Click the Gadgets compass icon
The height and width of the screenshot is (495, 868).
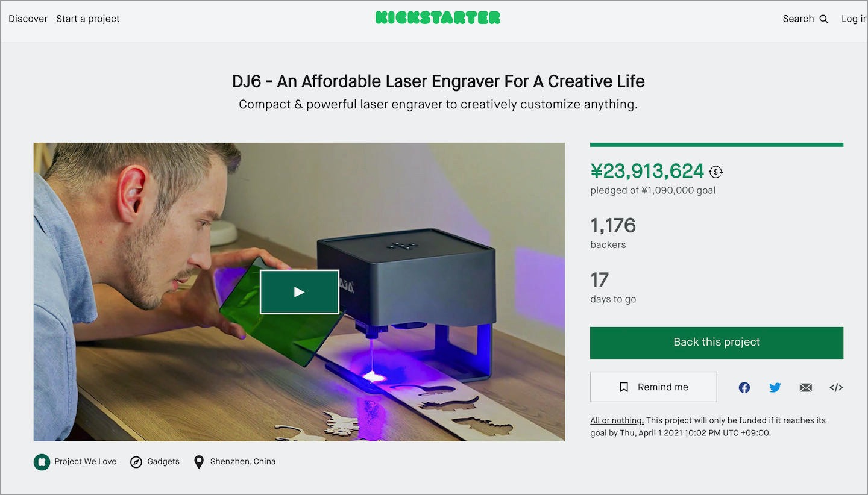tap(136, 462)
